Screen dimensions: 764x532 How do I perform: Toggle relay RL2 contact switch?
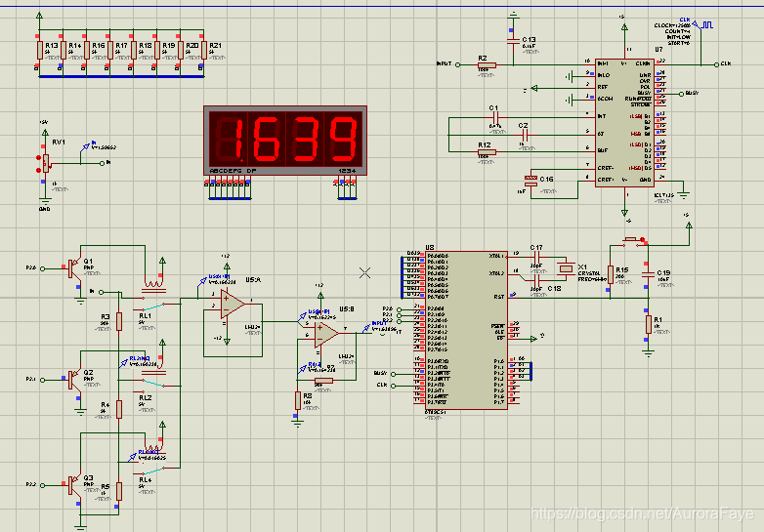pyautogui.click(x=153, y=384)
